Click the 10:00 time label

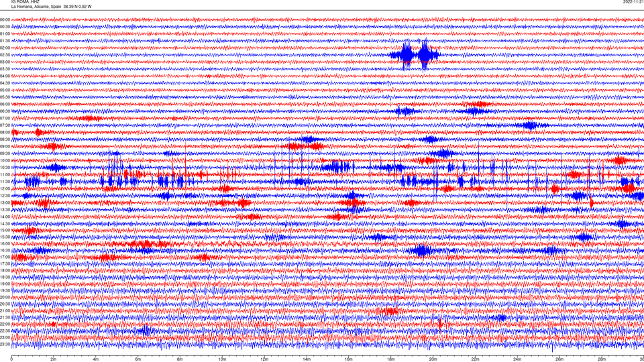pos(5,160)
